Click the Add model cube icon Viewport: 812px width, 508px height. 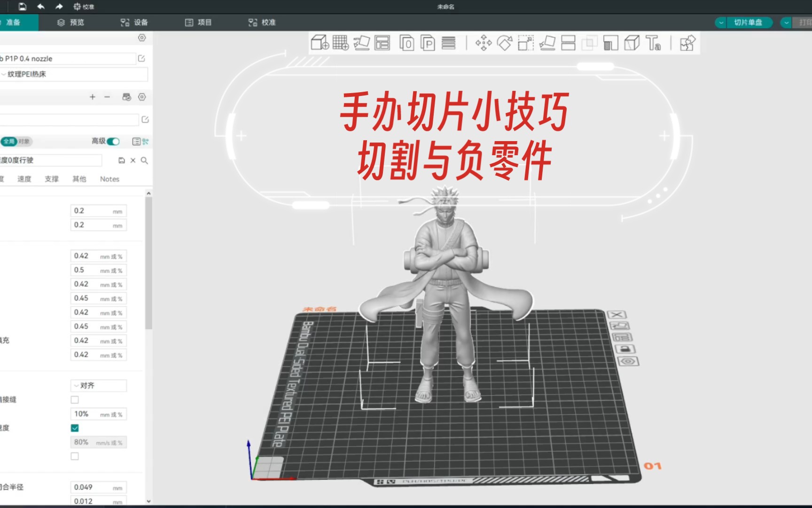[x=320, y=43]
